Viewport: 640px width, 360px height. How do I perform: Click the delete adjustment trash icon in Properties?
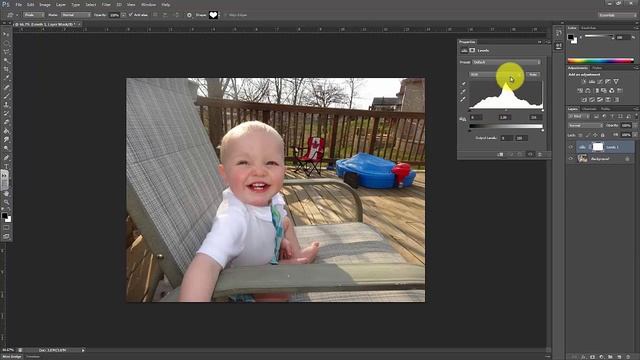click(x=540, y=154)
